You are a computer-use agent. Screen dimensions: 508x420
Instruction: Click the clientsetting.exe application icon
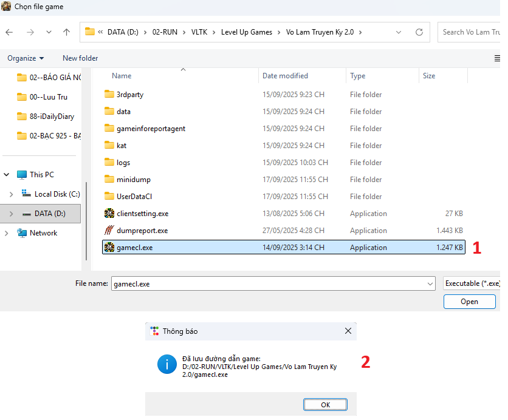[109, 213]
